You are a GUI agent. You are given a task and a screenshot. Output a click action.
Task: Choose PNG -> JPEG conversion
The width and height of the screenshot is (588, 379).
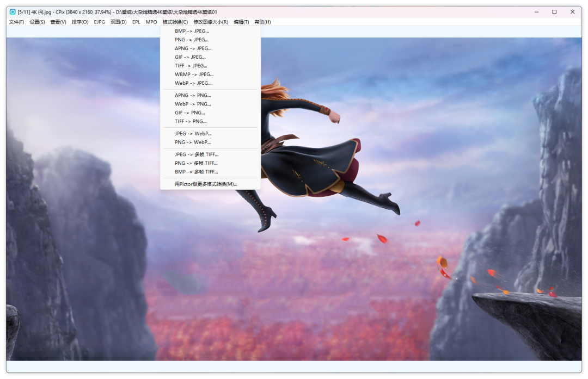pyautogui.click(x=210, y=40)
